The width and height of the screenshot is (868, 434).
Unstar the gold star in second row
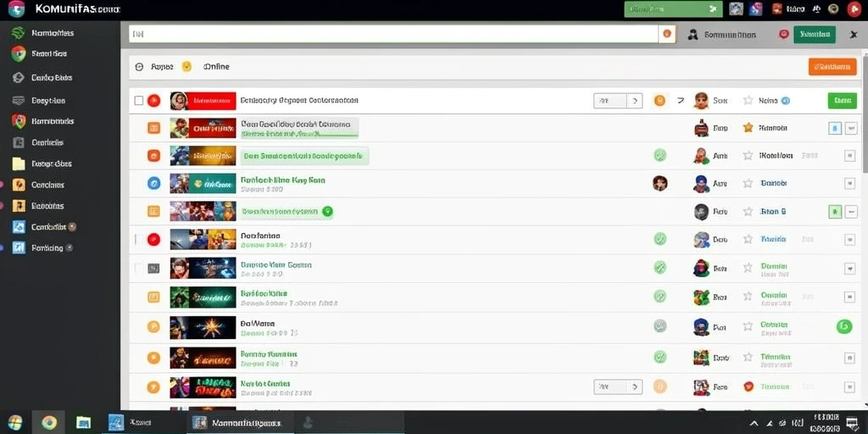click(748, 128)
